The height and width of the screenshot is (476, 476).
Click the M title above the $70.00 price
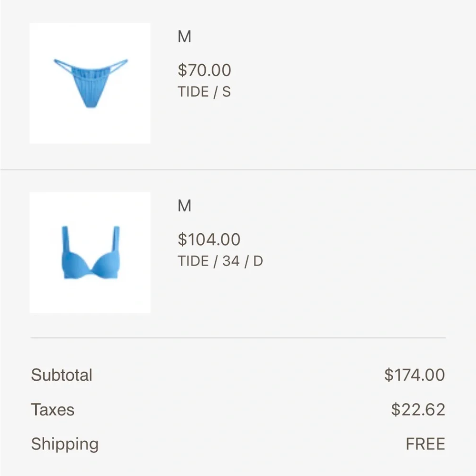point(184,37)
